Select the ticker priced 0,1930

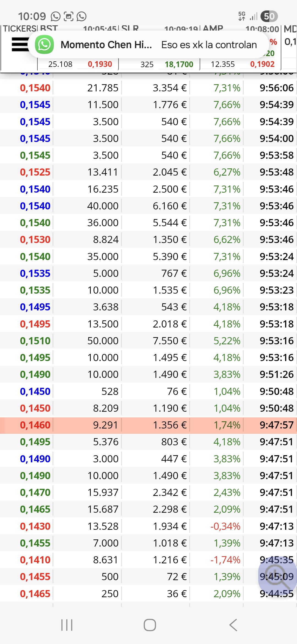click(x=100, y=64)
